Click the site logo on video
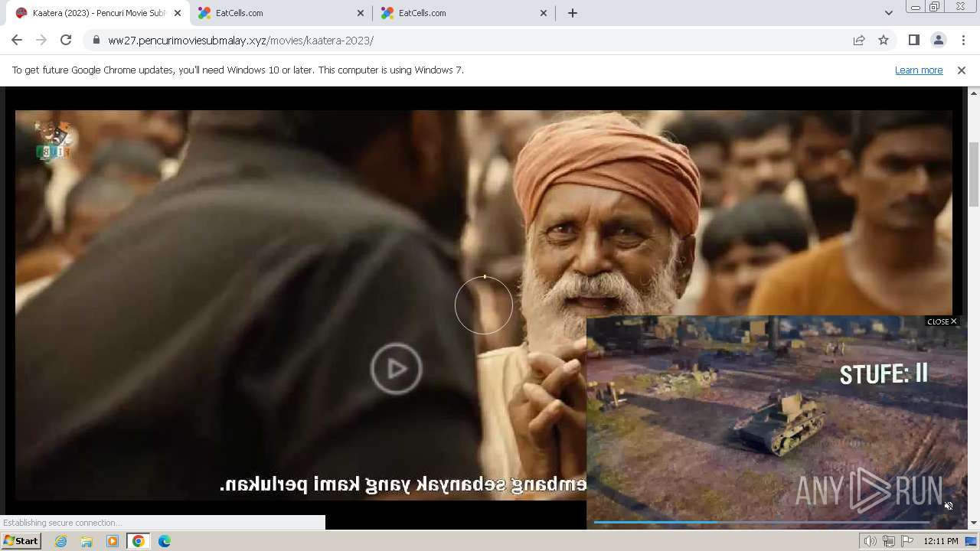 (53, 141)
